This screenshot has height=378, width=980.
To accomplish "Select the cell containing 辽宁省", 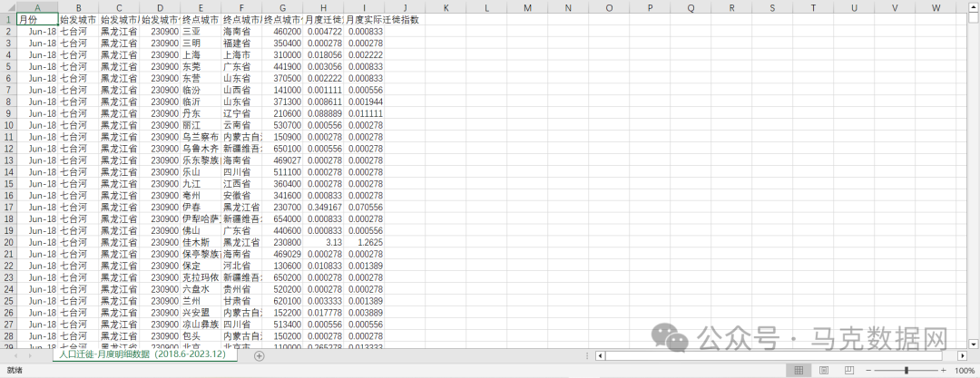I will pos(242,113).
